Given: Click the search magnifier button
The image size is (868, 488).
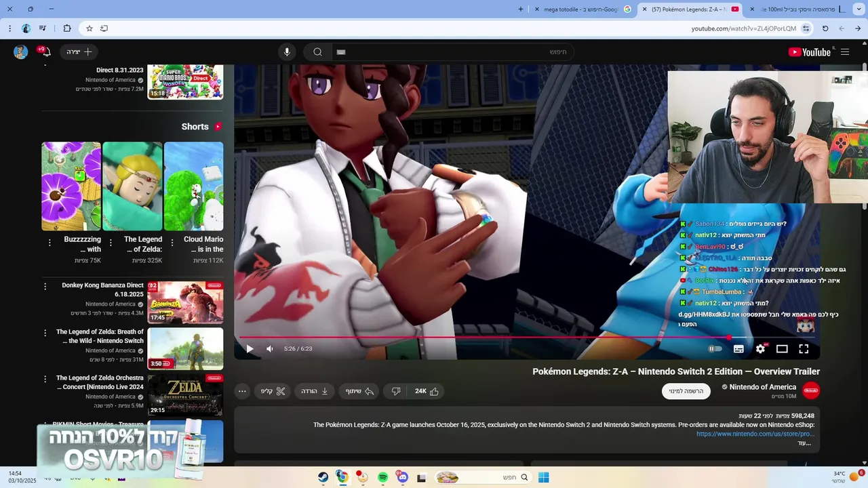Looking at the screenshot, I should coord(317,52).
